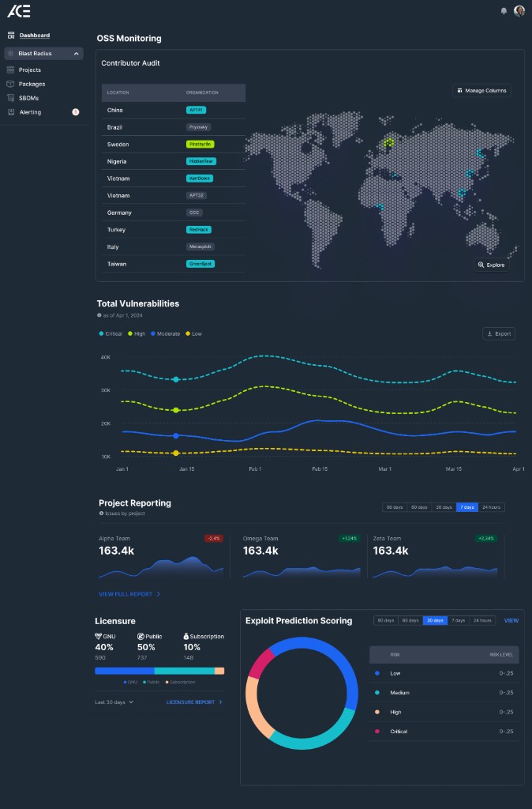Click the GreenSpot organization tag
This screenshot has height=809, width=532.
click(x=200, y=264)
